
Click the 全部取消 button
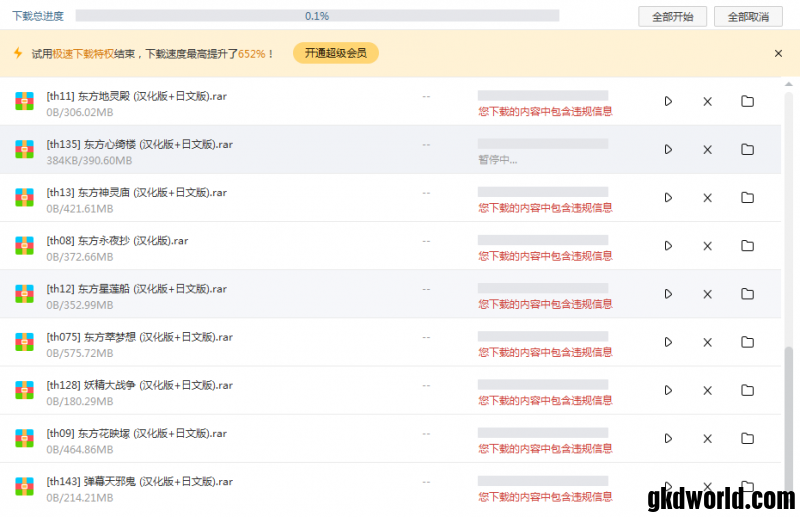748,17
